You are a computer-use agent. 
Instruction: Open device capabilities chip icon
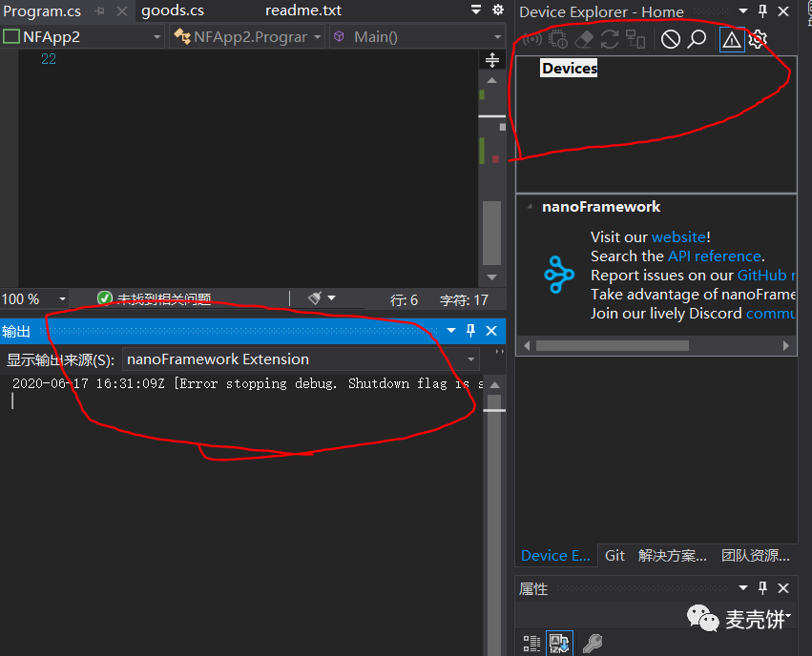[558, 39]
